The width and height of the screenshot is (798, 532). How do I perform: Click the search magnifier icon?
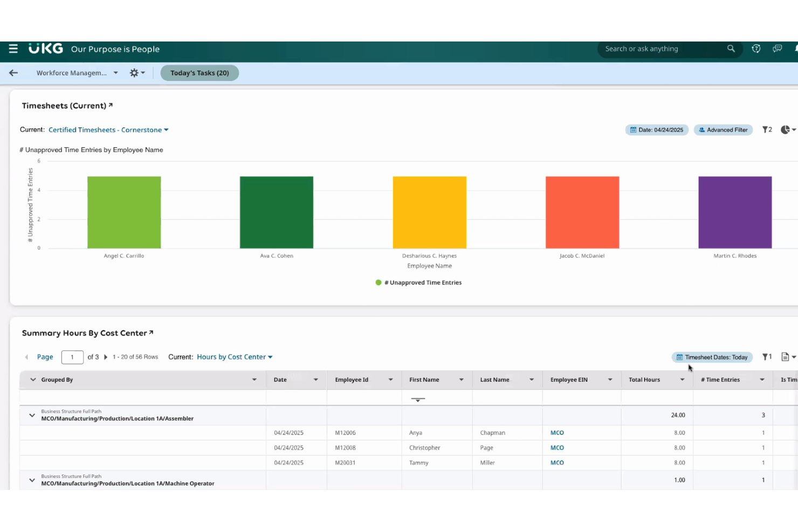click(x=731, y=49)
